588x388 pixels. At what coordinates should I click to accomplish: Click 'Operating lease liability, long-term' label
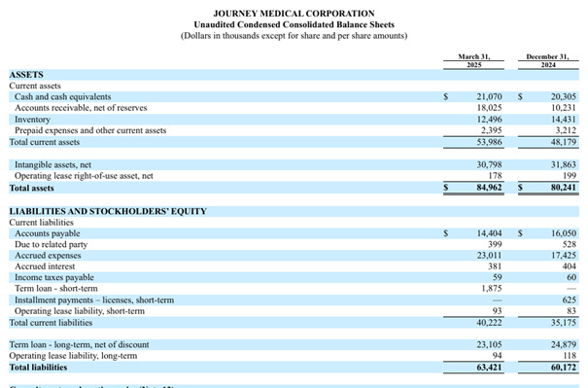[73, 356]
